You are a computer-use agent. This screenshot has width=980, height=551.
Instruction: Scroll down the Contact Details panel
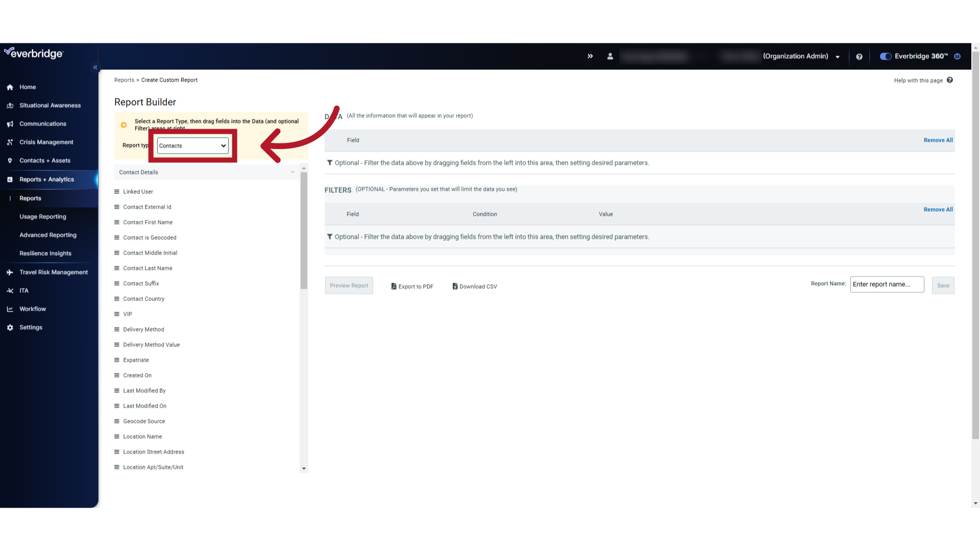[304, 468]
